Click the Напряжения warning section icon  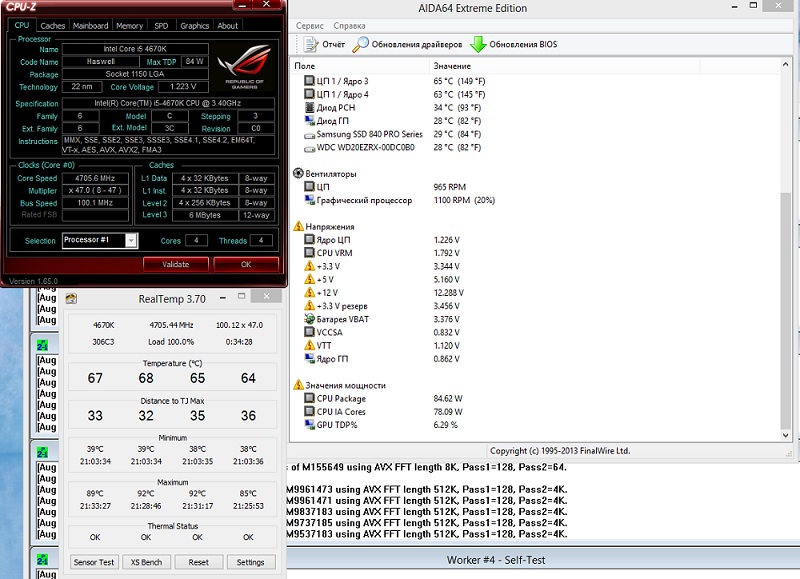point(298,226)
